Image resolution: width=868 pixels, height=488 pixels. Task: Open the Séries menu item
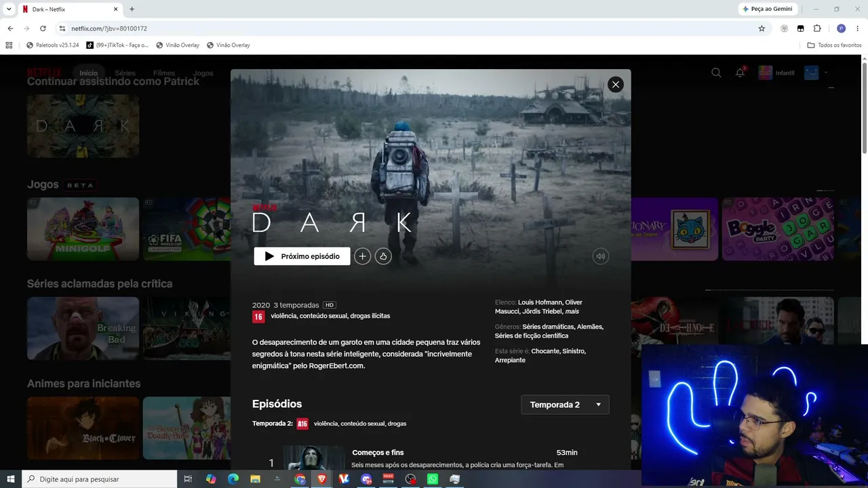(x=125, y=73)
